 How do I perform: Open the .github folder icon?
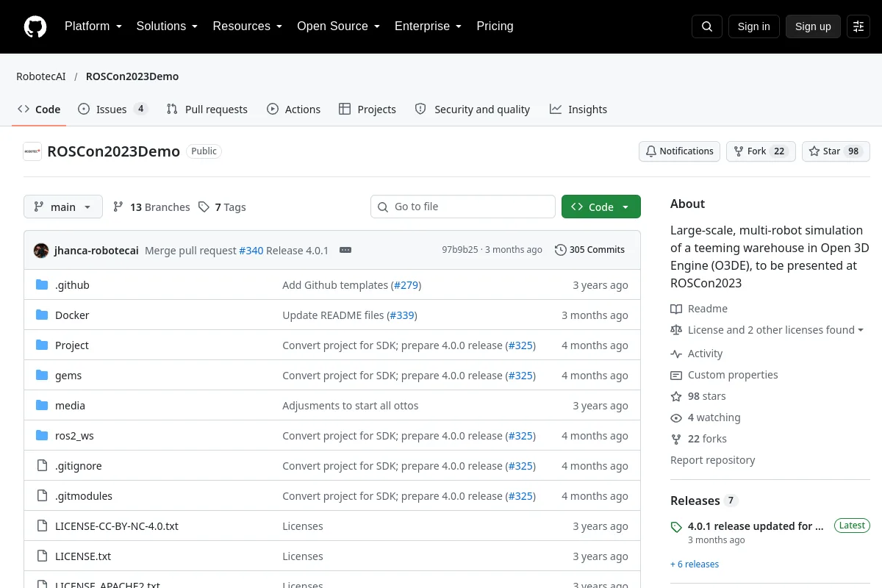(42, 285)
